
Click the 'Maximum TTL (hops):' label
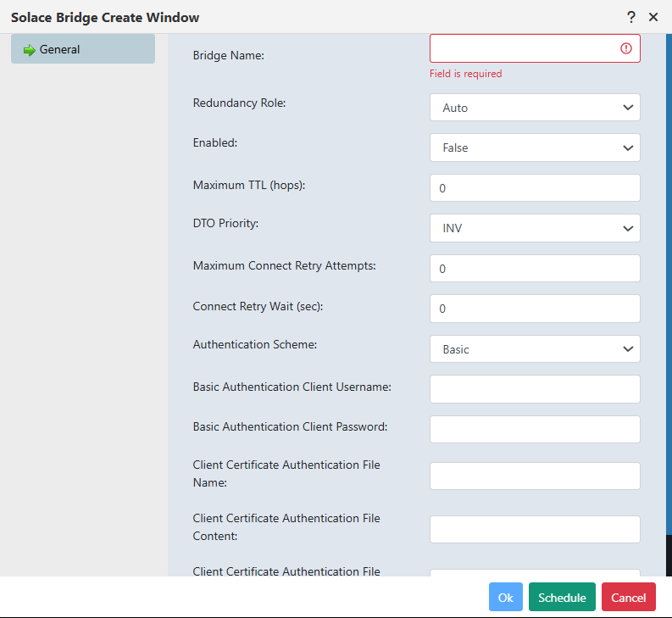pos(249,186)
